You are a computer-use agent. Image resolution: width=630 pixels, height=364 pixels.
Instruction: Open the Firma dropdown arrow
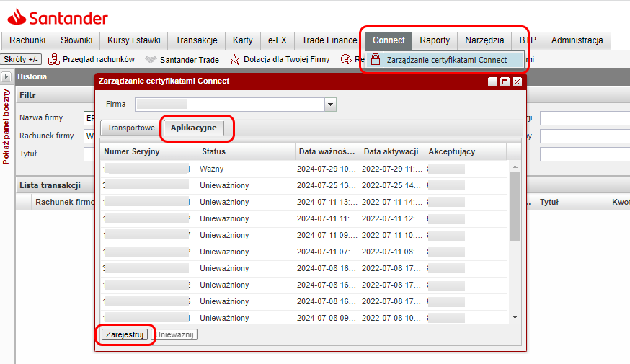(x=330, y=105)
